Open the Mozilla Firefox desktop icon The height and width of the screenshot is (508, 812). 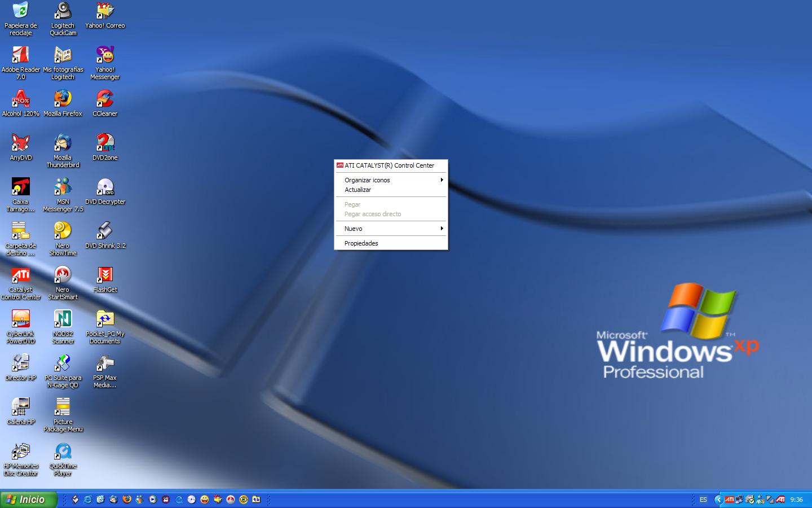pos(63,99)
